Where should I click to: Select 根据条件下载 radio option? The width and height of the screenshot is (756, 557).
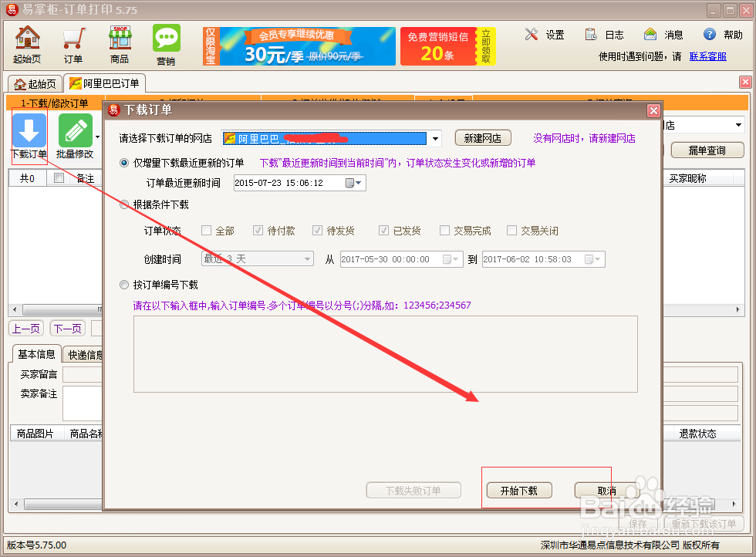(124, 204)
